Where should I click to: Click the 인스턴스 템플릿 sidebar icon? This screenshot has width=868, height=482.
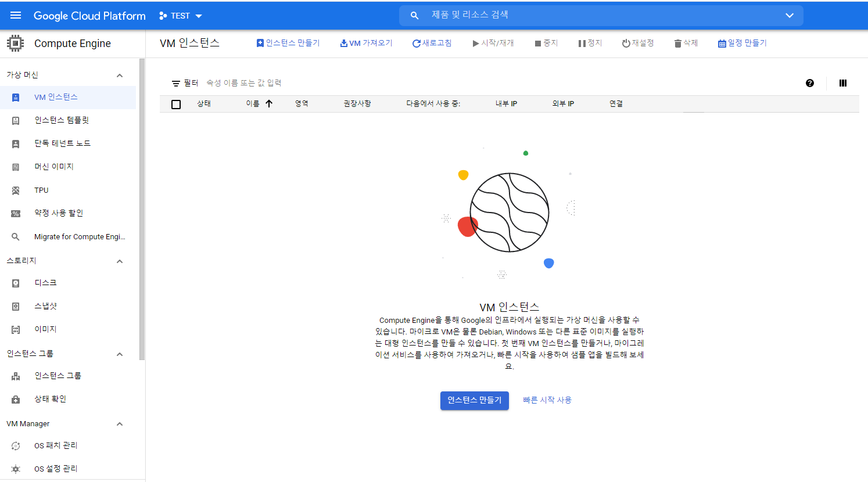(x=16, y=121)
